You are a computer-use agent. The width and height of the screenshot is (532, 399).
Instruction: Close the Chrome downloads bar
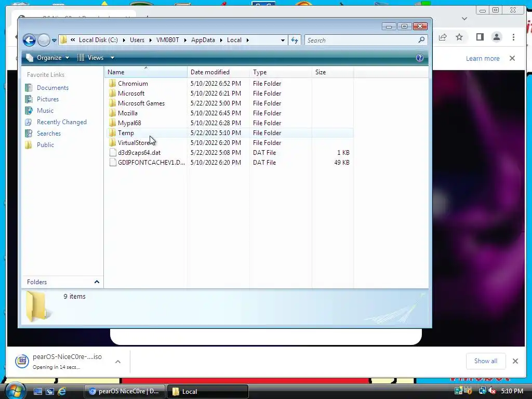pyautogui.click(x=515, y=361)
